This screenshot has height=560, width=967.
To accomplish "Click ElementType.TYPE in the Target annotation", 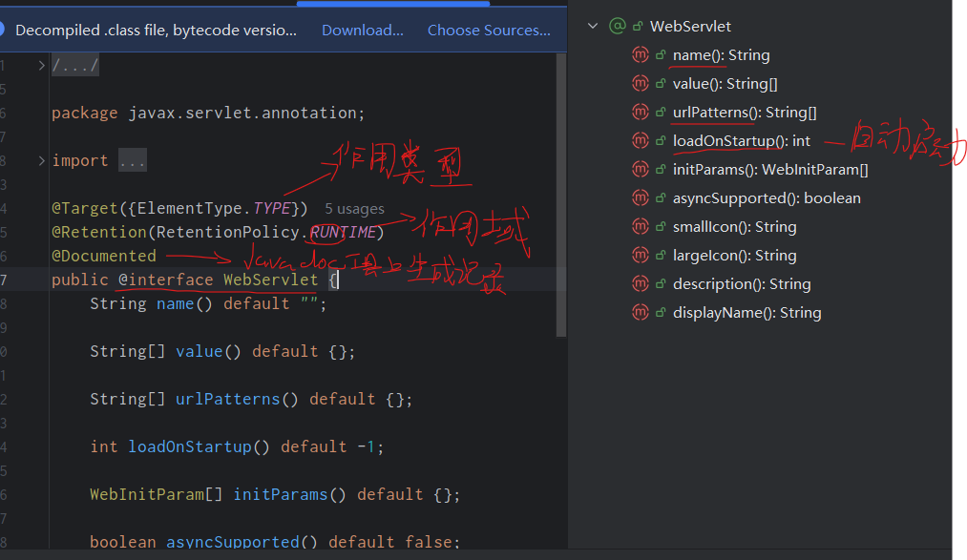I will 214,208.
